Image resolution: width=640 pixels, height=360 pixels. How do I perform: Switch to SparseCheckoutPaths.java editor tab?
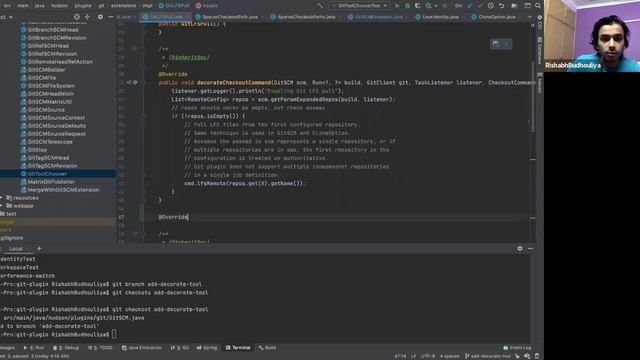(x=303, y=17)
